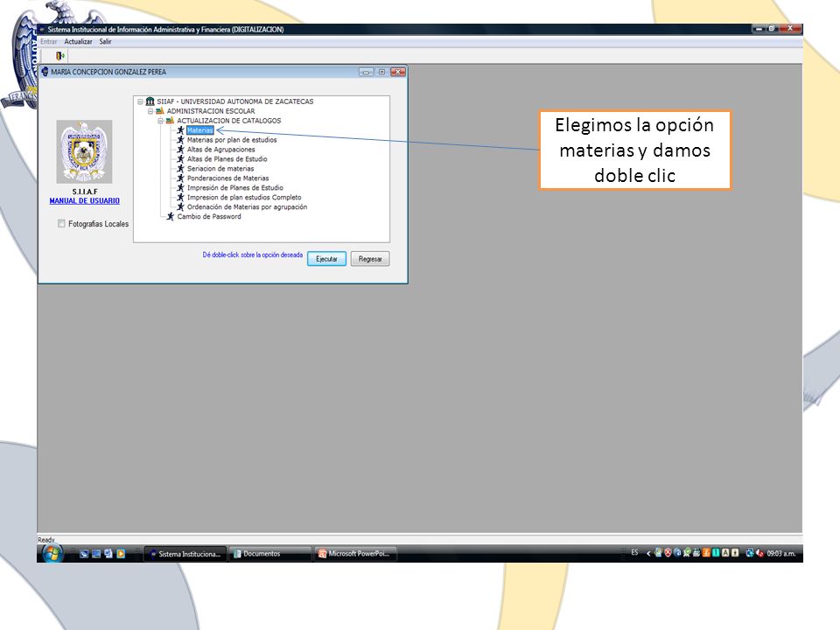Open the Actualizar menu

(x=78, y=41)
